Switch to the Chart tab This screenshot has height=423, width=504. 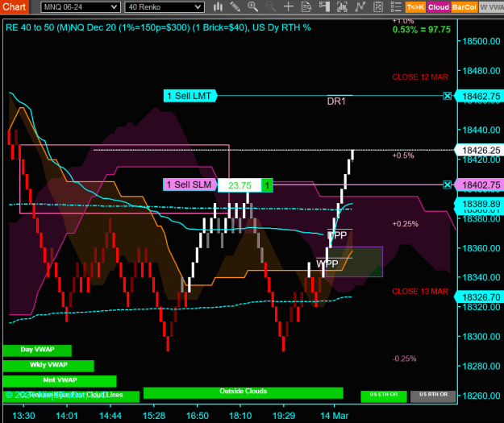[x=15, y=6]
